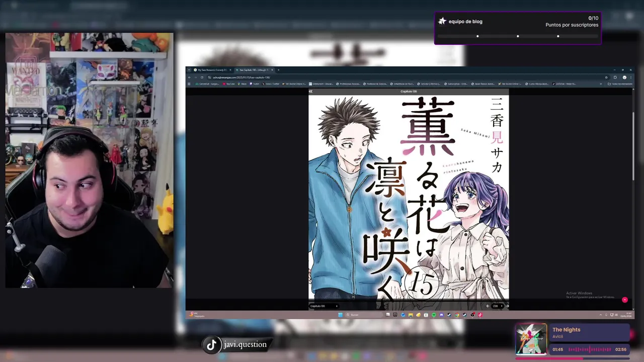Click the chapter header Capítulo 136 title

pyautogui.click(x=409, y=92)
